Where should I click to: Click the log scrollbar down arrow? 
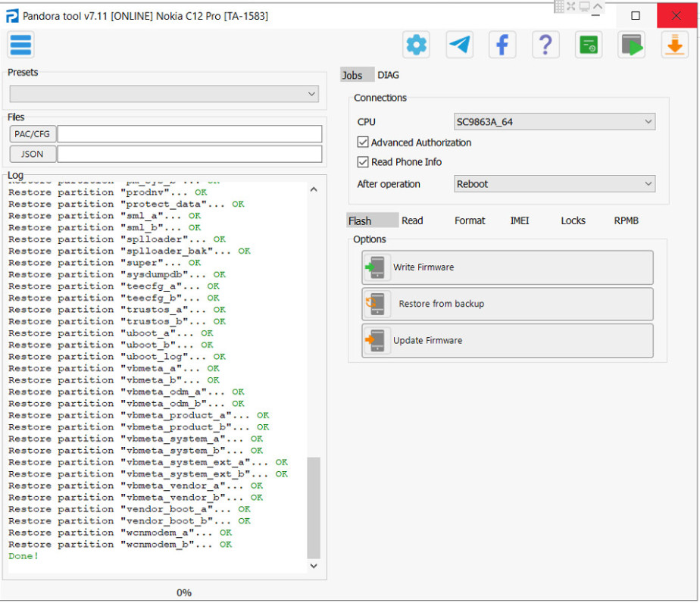[314, 566]
